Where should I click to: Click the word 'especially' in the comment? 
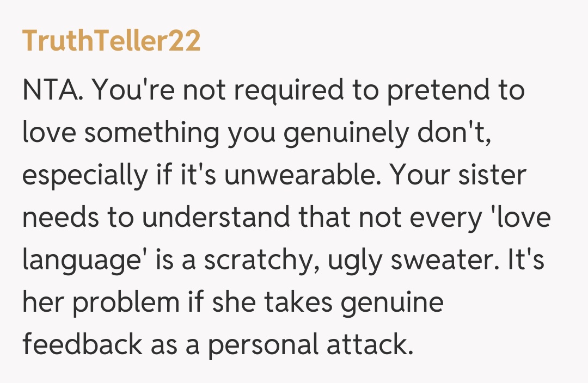[78, 175]
